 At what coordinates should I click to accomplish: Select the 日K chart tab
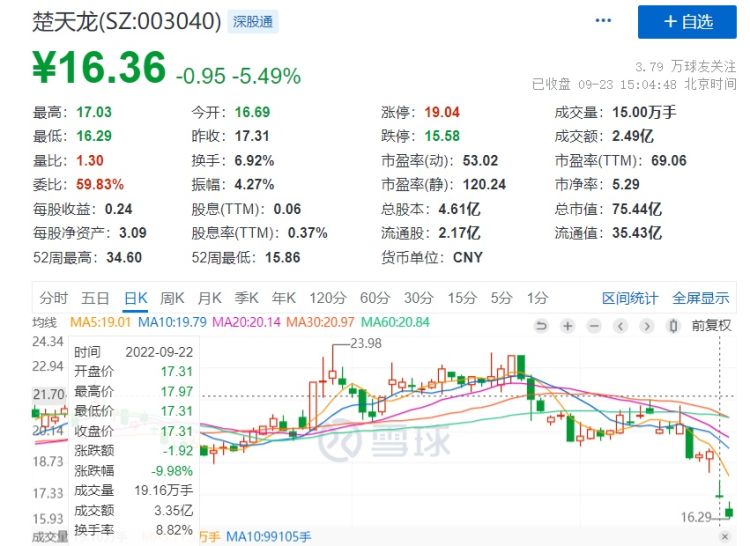(135, 298)
